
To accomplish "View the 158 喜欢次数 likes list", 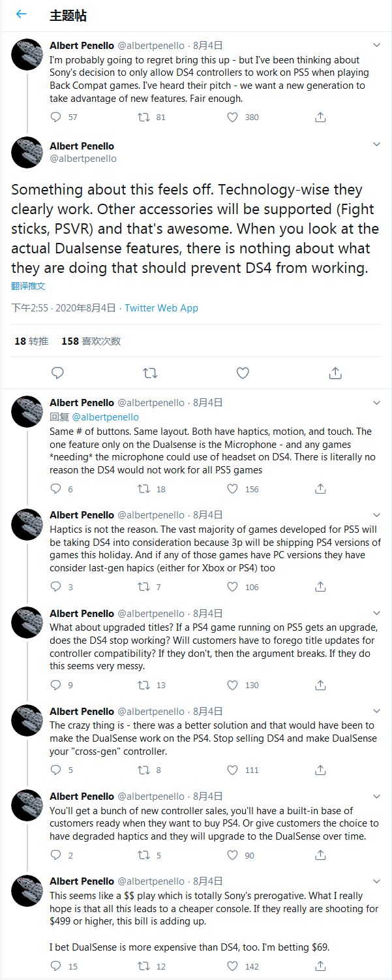I will tap(91, 341).
